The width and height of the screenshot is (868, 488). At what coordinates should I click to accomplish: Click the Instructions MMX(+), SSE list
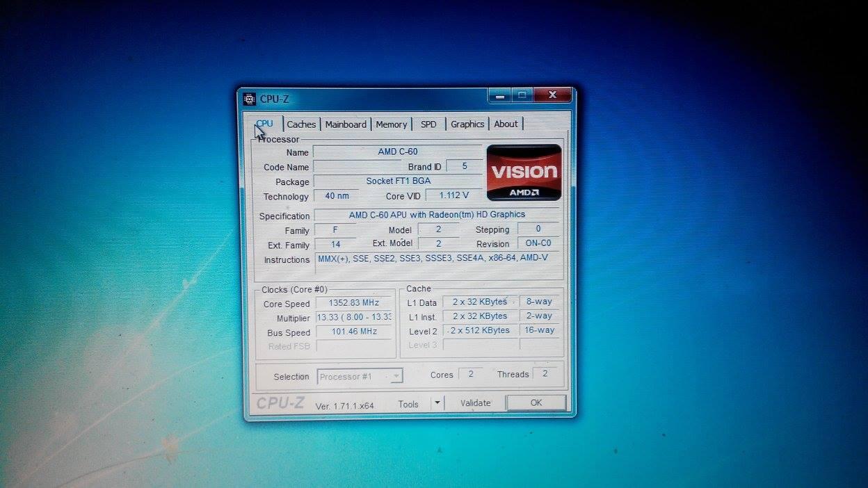[x=437, y=261]
